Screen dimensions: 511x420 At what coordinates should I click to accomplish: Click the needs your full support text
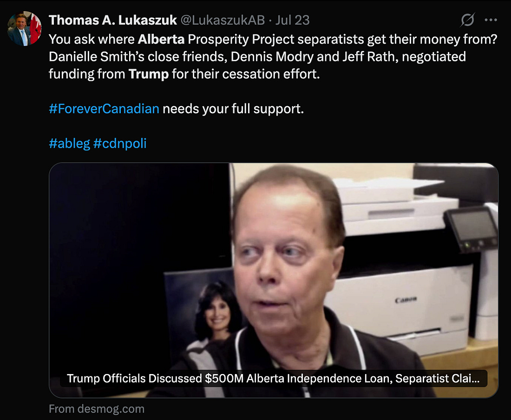(x=233, y=109)
